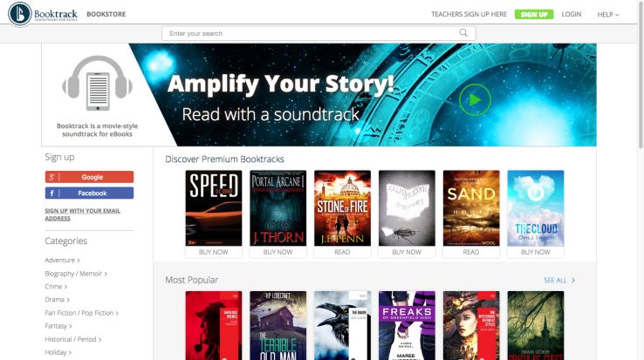
Task: Play the Amplify Your Story video
Action: point(475,99)
